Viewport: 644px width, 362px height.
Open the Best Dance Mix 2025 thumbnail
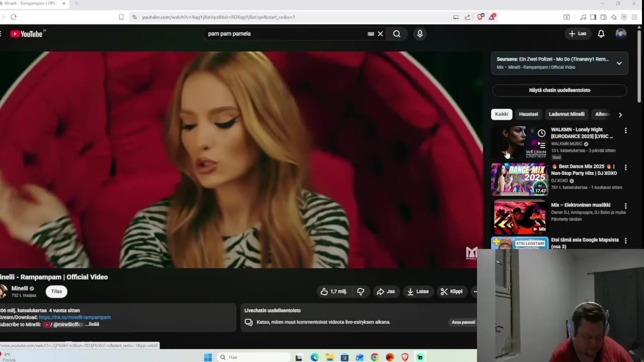pos(520,179)
